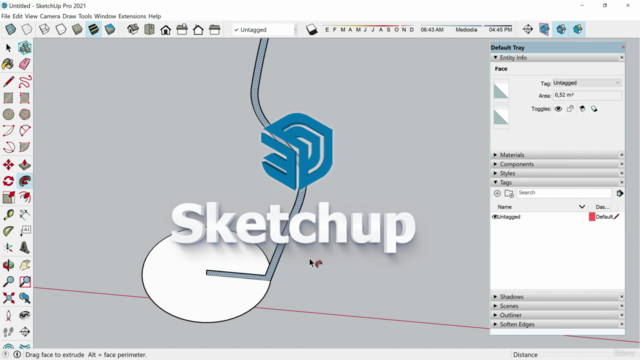640x360 pixels.
Task: Select the Rotated Rectangle tool
Action: pos(24,98)
